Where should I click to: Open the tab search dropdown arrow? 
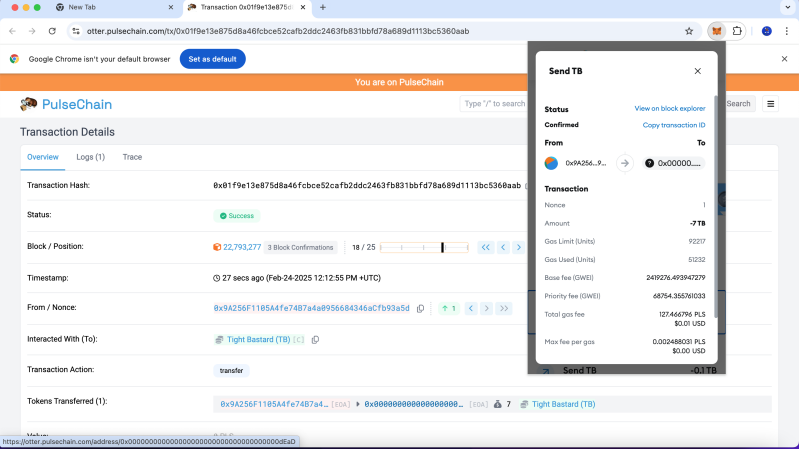click(x=788, y=7)
